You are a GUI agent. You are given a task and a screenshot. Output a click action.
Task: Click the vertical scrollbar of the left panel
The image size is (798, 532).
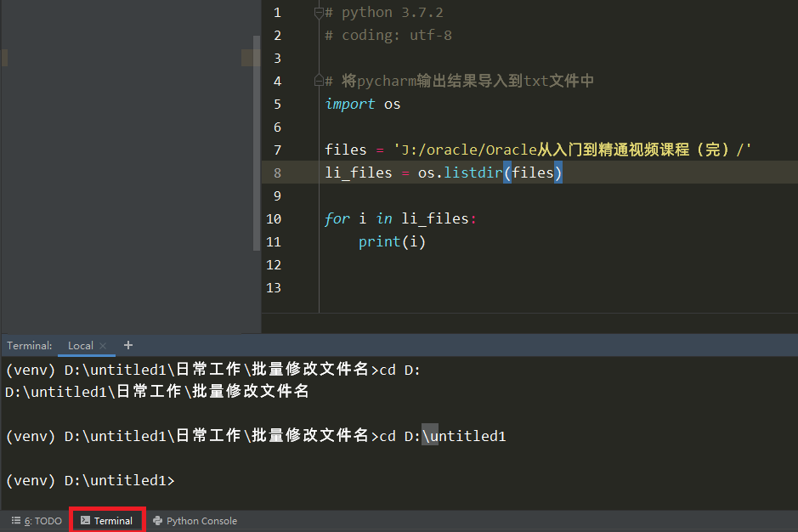257,143
